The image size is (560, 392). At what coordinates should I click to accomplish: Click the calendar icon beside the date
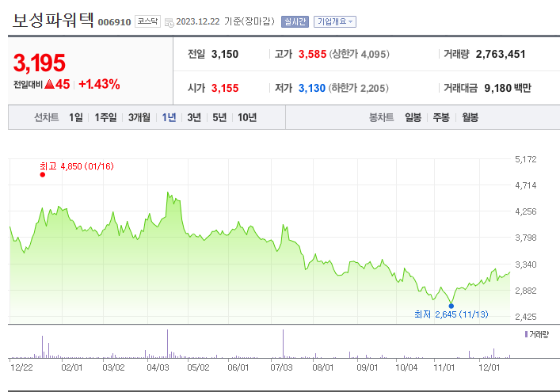point(170,22)
